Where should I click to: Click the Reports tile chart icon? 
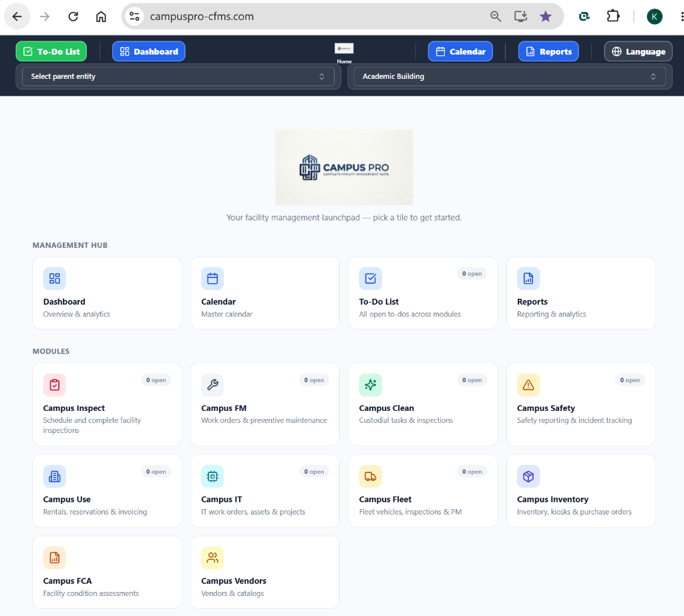[528, 279]
